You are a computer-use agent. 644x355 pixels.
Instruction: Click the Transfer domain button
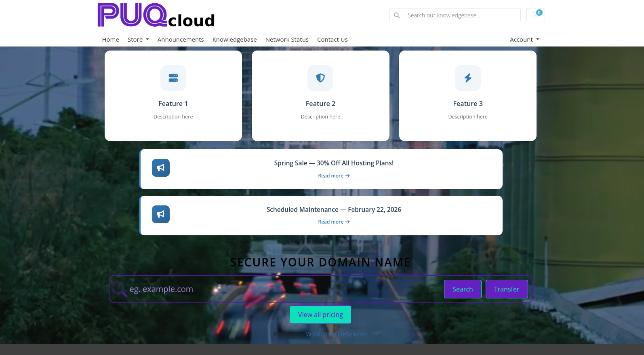pos(507,289)
